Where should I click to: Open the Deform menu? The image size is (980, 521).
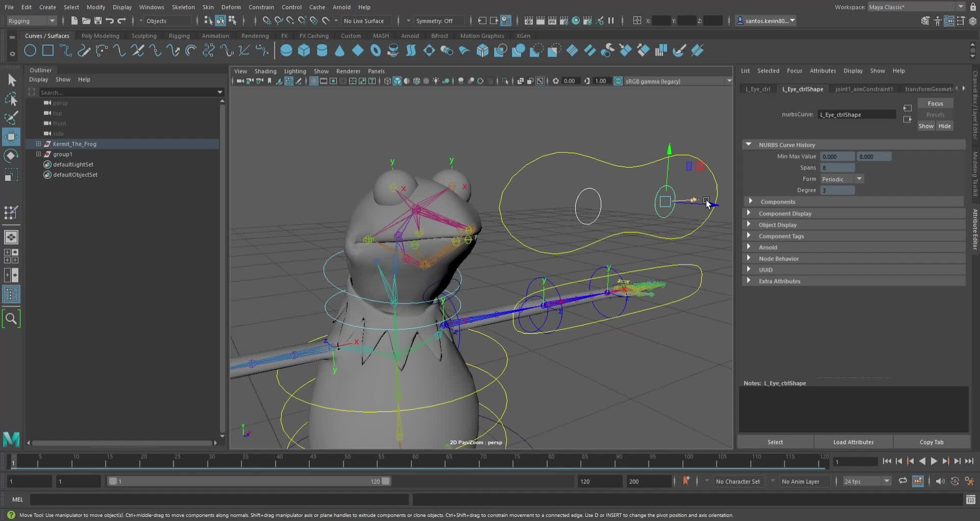click(231, 7)
